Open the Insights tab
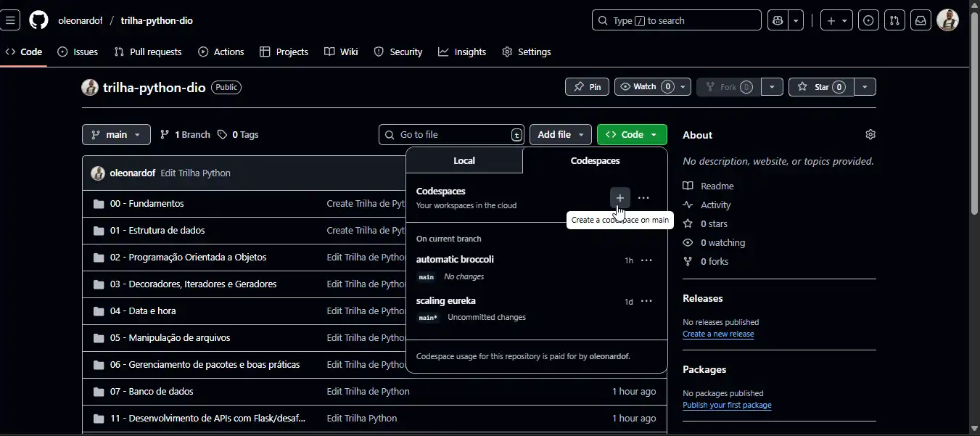This screenshot has height=436, width=980. [462, 52]
